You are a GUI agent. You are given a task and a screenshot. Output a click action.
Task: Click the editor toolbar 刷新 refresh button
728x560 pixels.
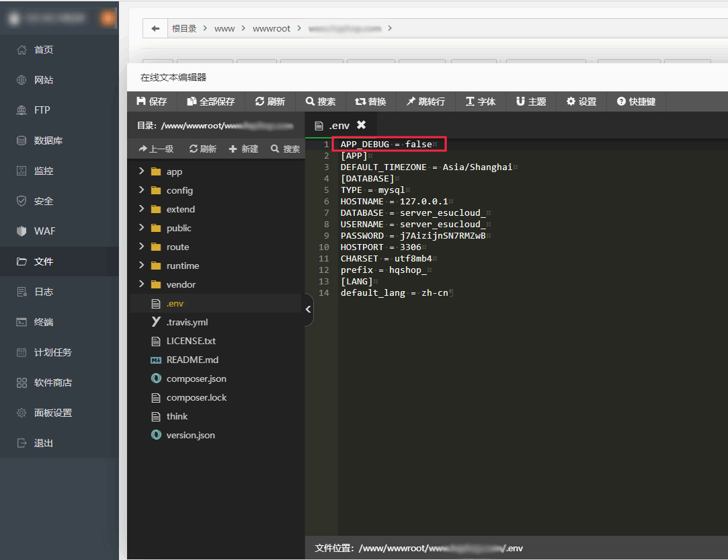click(270, 102)
